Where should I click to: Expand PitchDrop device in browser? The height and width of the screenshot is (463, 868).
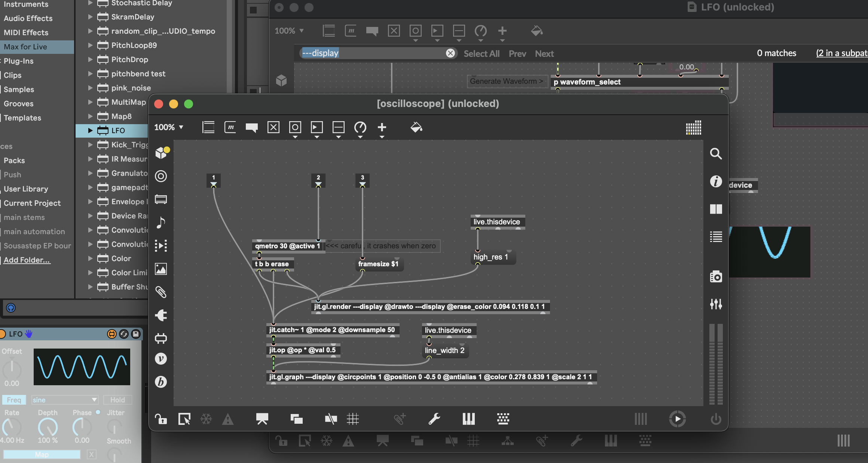(x=90, y=59)
